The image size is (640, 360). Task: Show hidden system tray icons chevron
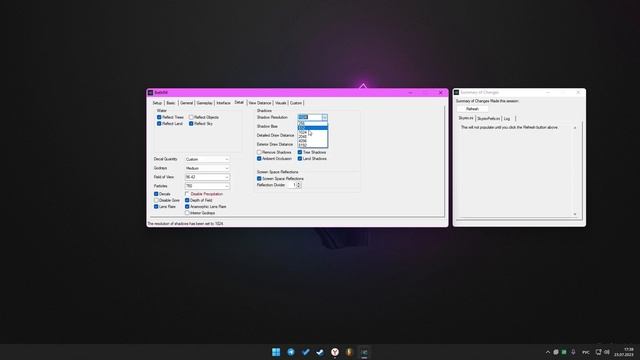[548, 352]
